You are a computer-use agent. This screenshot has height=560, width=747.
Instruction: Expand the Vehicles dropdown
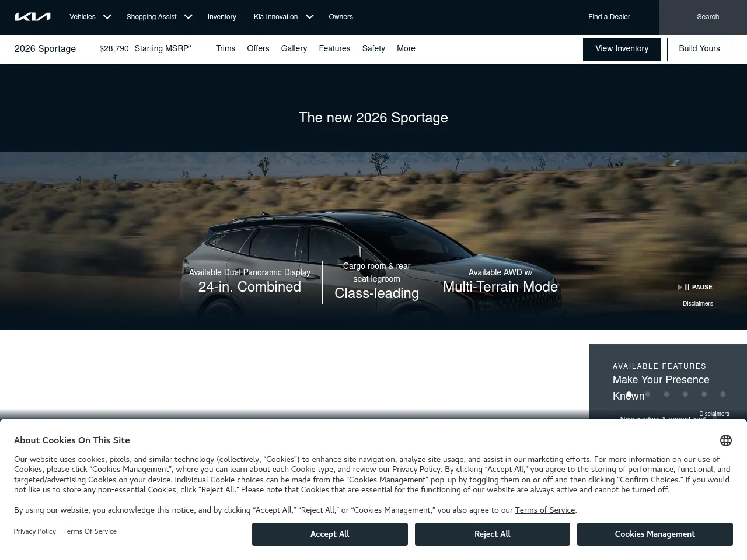click(89, 17)
